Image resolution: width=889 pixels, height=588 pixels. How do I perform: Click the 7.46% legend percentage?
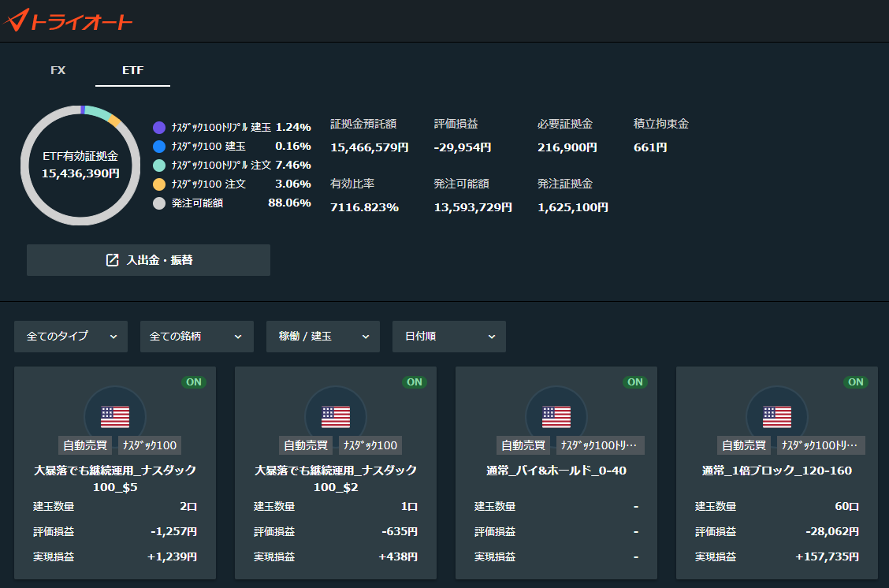(293, 165)
